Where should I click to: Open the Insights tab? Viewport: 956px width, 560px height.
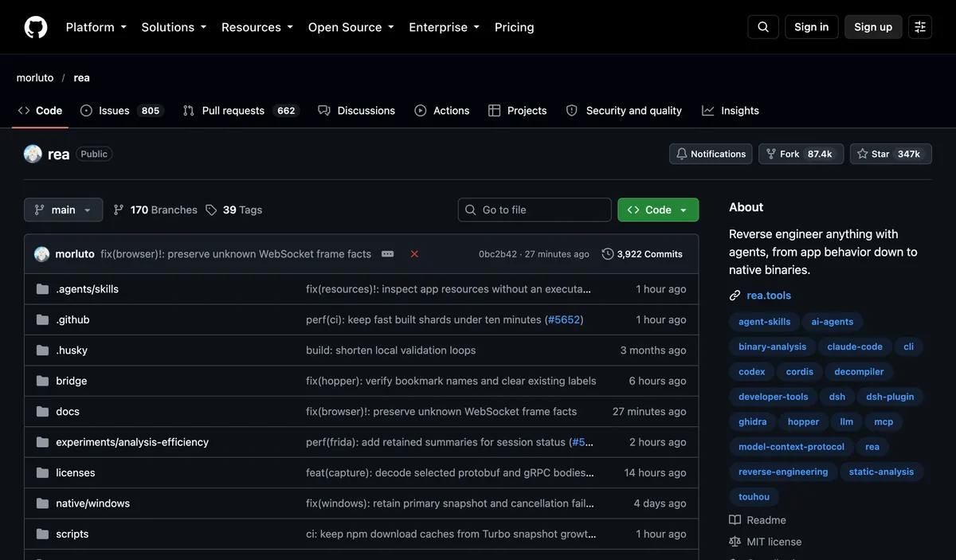[731, 111]
